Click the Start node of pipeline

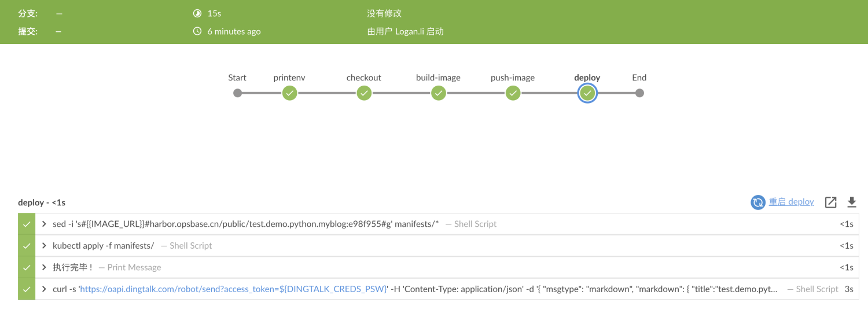click(x=237, y=93)
